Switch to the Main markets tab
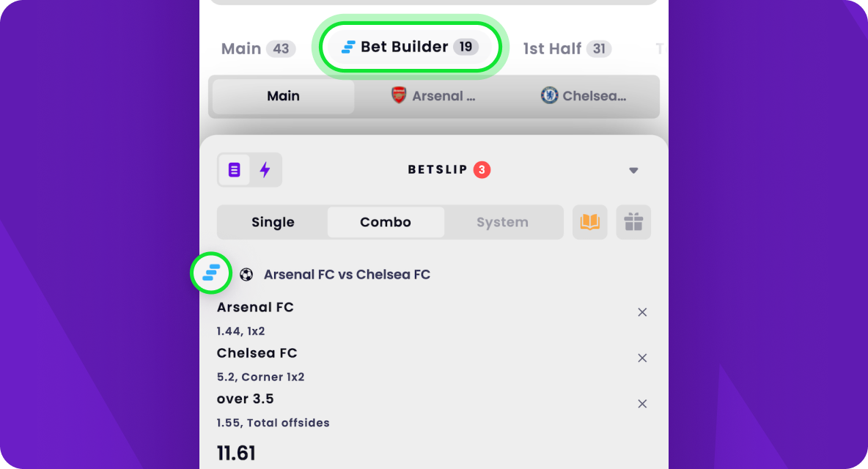 point(258,49)
